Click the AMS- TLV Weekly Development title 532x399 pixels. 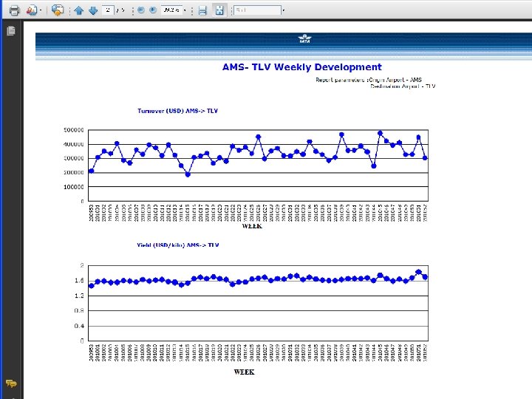click(x=302, y=66)
